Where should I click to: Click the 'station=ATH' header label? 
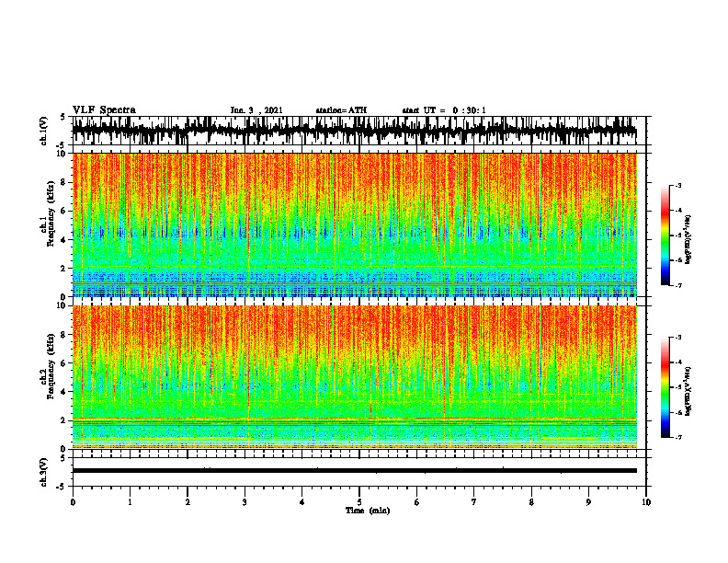(x=341, y=110)
